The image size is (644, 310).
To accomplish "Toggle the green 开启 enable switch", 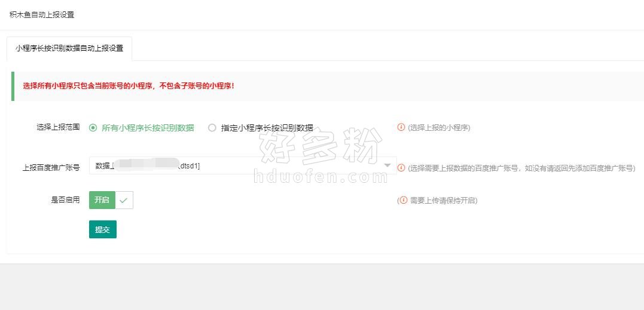I will coord(102,200).
